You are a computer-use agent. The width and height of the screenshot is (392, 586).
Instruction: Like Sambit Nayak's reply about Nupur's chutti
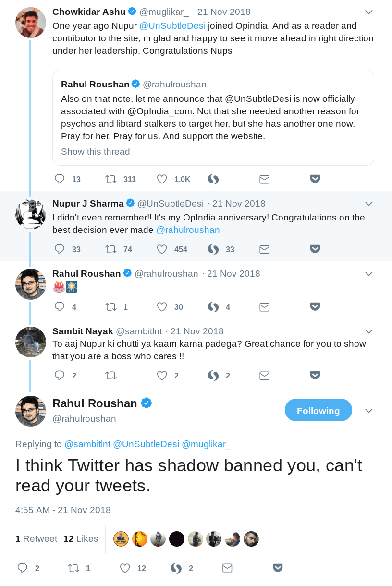pos(162,376)
